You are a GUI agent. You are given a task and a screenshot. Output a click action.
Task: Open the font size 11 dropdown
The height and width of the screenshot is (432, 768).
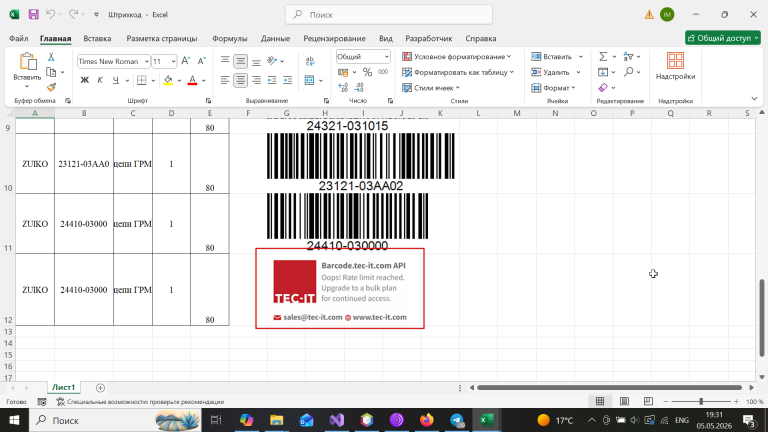pos(173,61)
